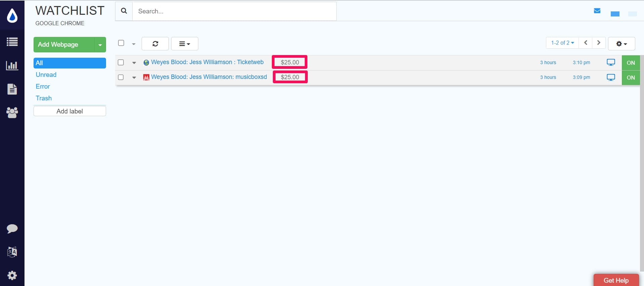This screenshot has height=286, width=644.
Task: Select the Unread filter
Action: [x=46, y=75]
